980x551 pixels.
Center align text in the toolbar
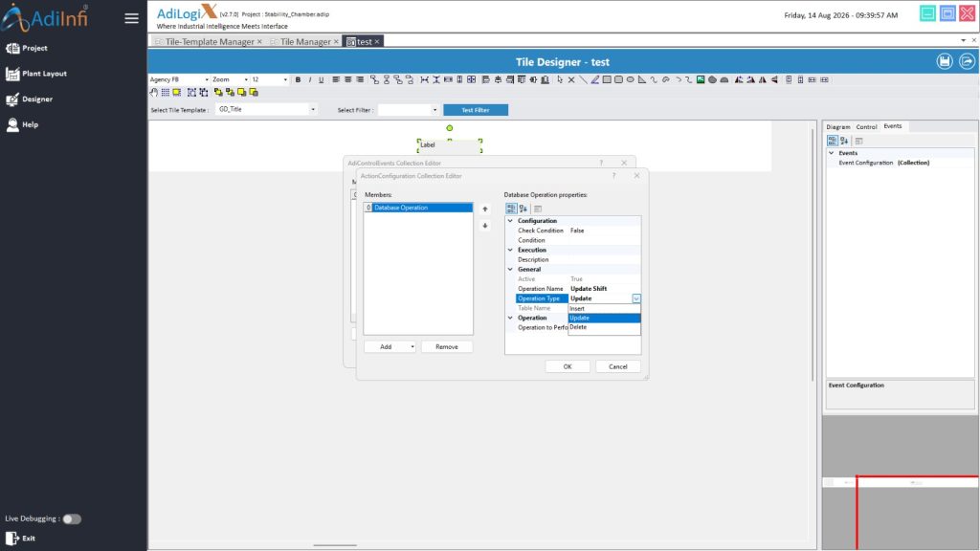[x=348, y=80]
